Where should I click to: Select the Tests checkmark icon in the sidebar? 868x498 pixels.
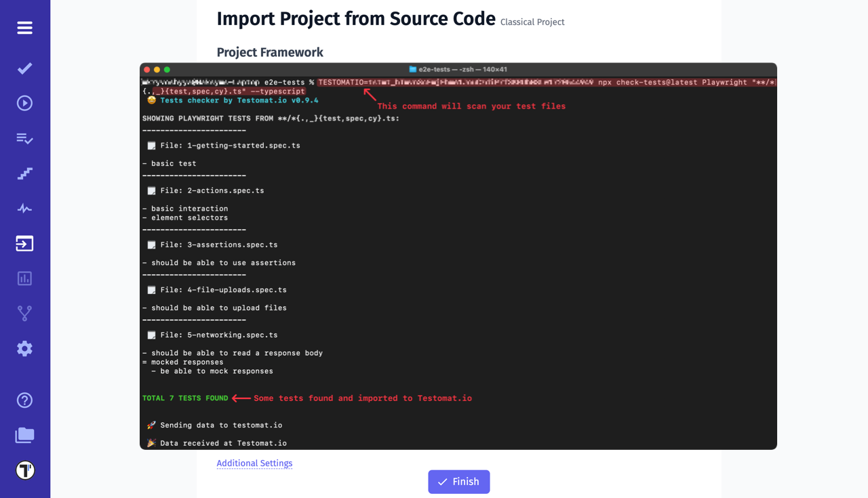pos(24,68)
